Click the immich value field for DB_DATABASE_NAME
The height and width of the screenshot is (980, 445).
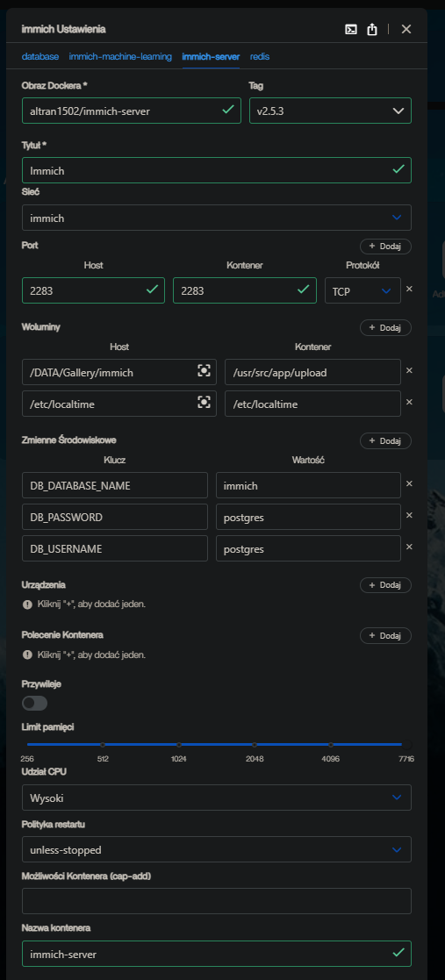308,485
